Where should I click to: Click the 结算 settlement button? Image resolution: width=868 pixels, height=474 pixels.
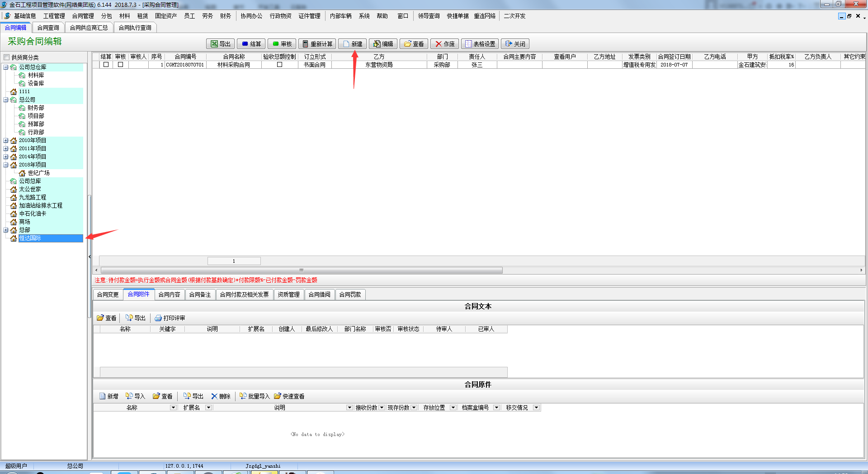(x=251, y=44)
